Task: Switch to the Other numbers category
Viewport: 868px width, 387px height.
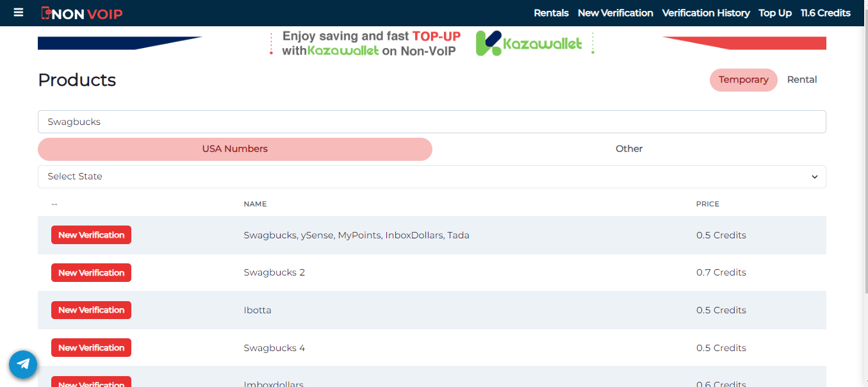Action: (628, 149)
